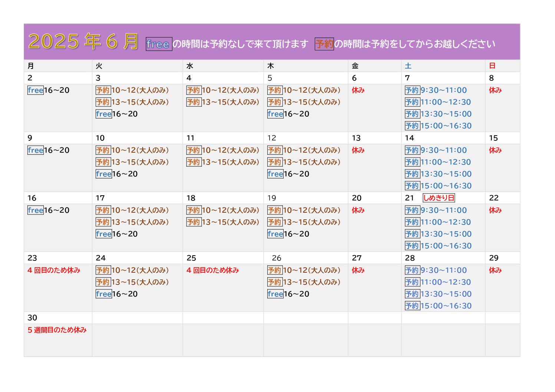This screenshot has width=555, height=392.
Task: Select the 日 Sunday column header
Action: (x=492, y=66)
